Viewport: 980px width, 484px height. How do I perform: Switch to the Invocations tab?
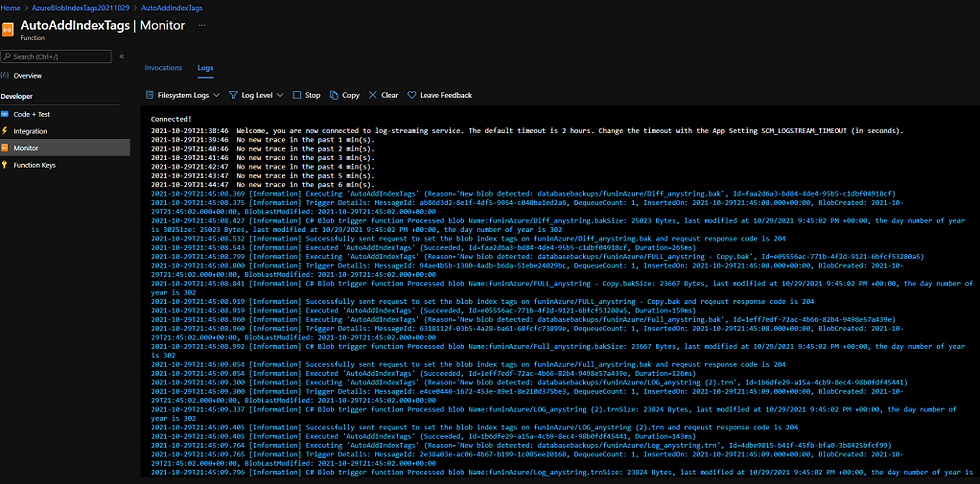pyautogui.click(x=163, y=68)
